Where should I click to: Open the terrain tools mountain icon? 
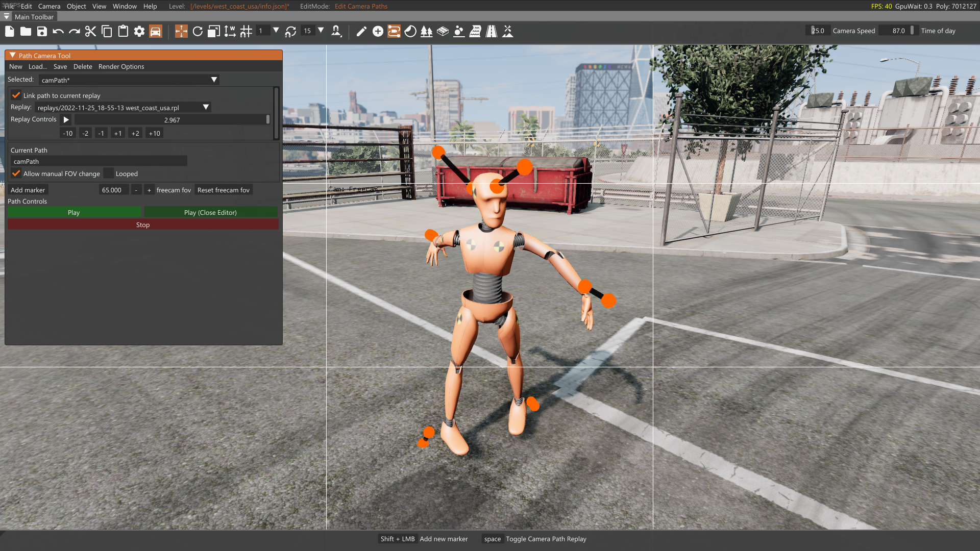coord(508,31)
